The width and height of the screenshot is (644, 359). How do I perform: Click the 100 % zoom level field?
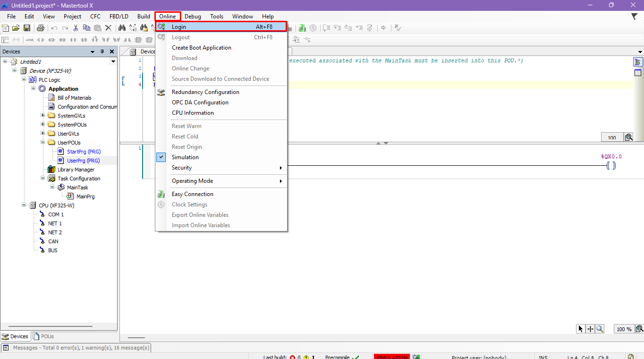tap(624, 329)
